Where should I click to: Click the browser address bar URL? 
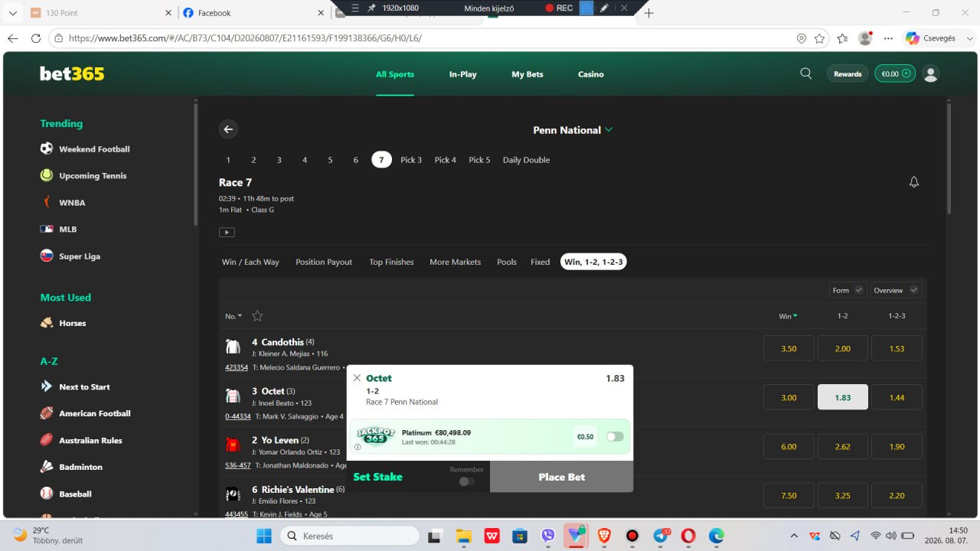(245, 38)
